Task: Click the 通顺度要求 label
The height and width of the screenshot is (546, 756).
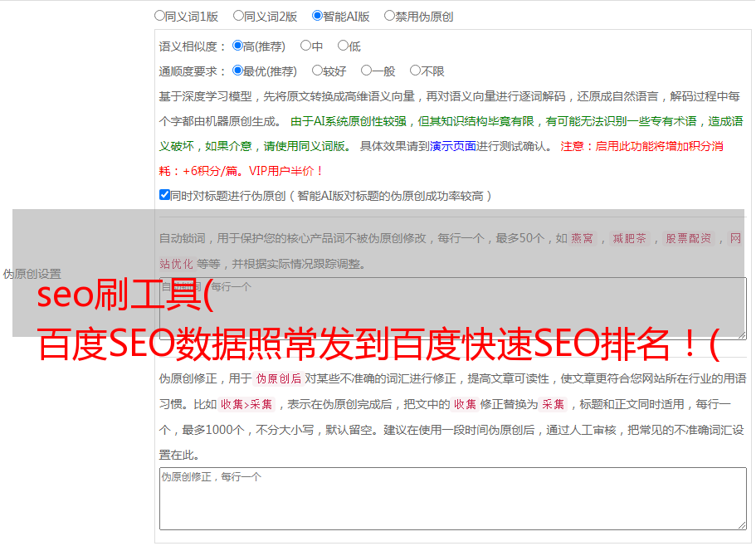Action: [x=193, y=71]
